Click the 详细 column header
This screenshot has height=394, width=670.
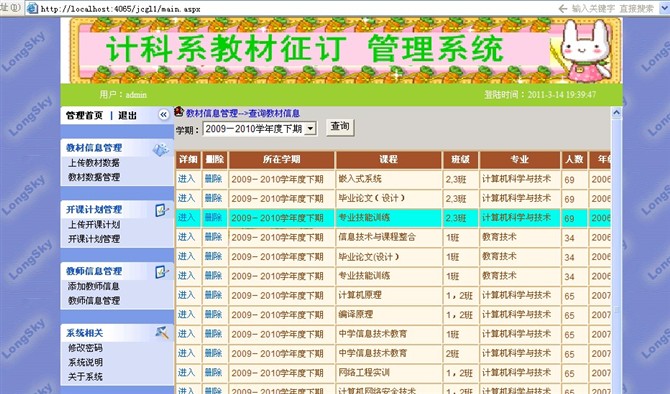[x=188, y=160]
